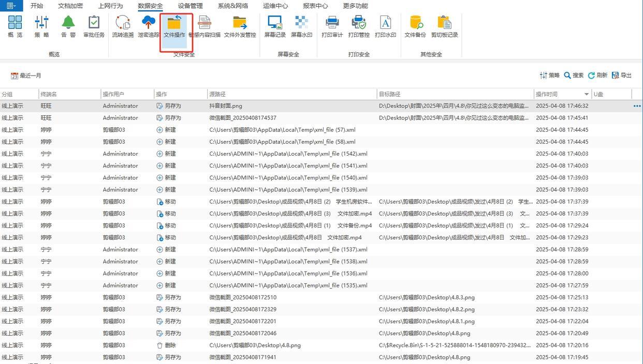Select the 流转追溯 tracing tool
Viewport: 643px width, 364px height.
click(123, 26)
